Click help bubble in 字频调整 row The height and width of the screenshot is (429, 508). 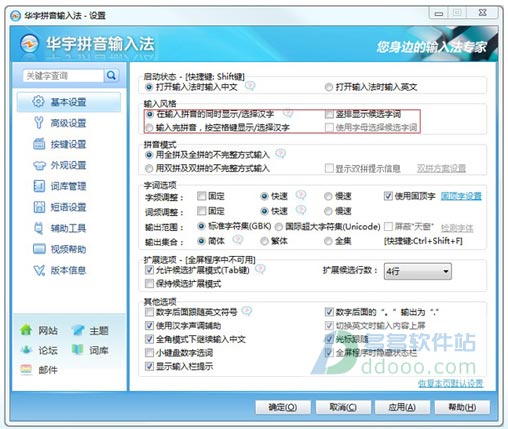301,195
